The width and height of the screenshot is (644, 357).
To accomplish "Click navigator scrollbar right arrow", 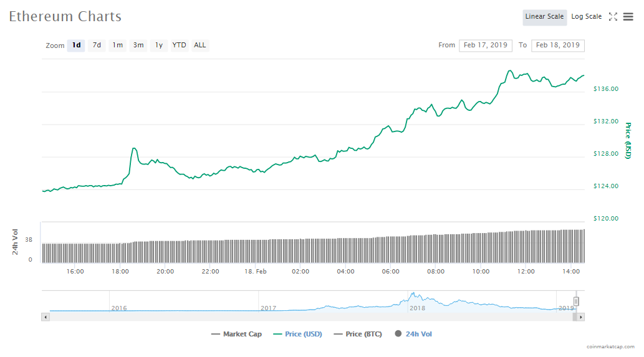I will click(x=581, y=317).
